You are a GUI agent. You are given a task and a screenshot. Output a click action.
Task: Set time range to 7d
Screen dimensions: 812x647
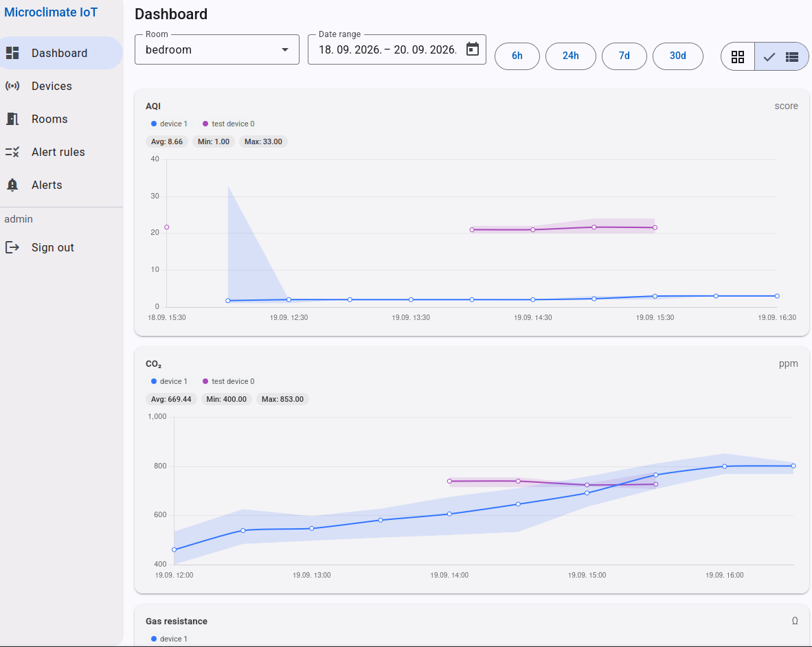point(624,56)
